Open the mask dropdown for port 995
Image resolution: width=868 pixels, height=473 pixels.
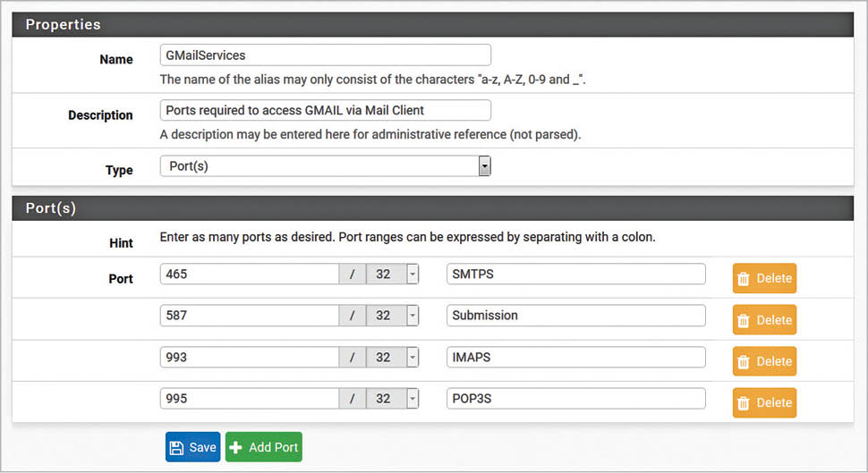click(x=413, y=399)
